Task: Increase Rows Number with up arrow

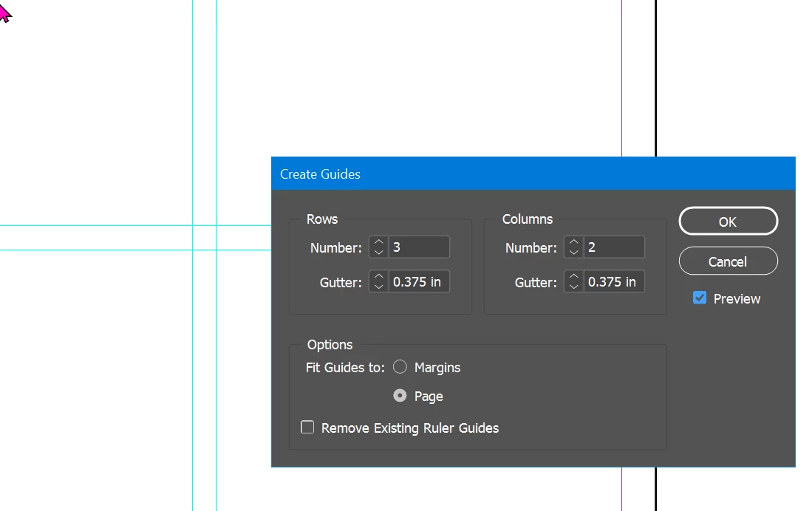Action: (378, 241)
